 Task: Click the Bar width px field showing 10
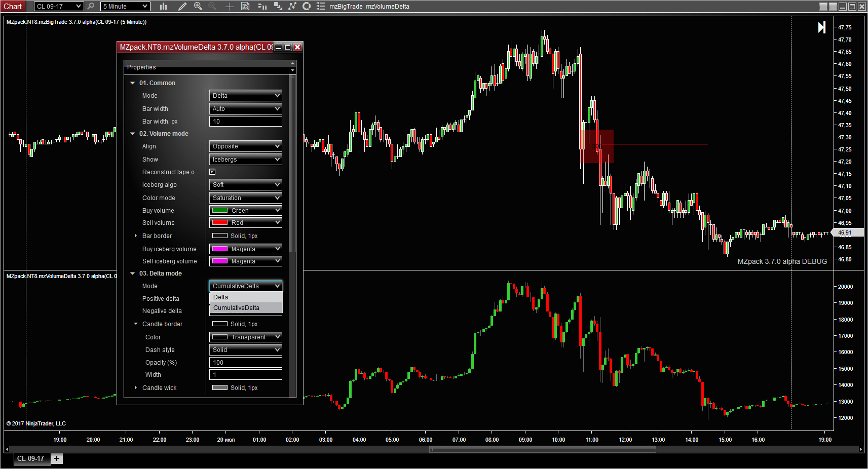(x=246, y=121)
